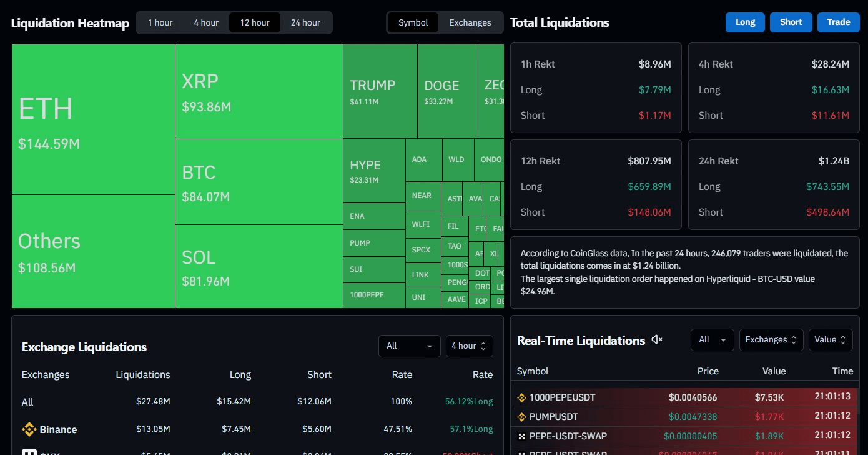Select the WLD tile in the heatmap
This screenshot has height=455, width=868.
[458, 160]
